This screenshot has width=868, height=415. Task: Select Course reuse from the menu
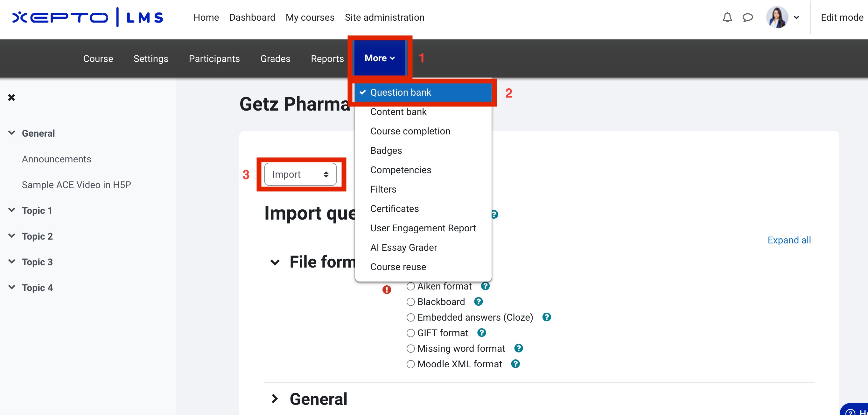pyautogui.click(x=398, y=267)
